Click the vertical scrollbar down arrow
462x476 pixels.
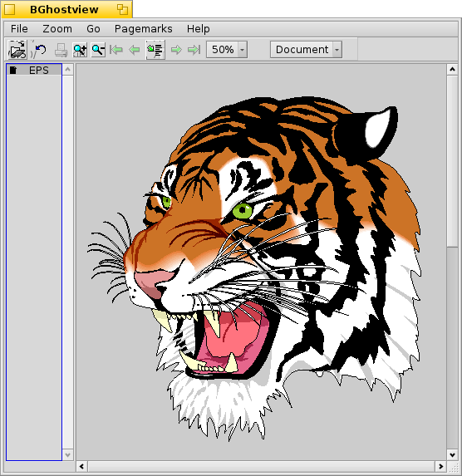[x=452, y=454]
